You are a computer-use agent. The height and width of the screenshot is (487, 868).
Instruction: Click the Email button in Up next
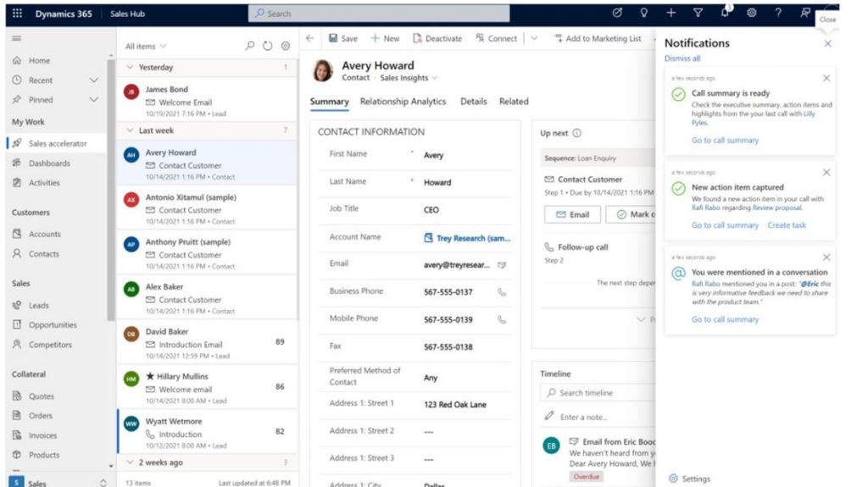click(x=572, y=214)
